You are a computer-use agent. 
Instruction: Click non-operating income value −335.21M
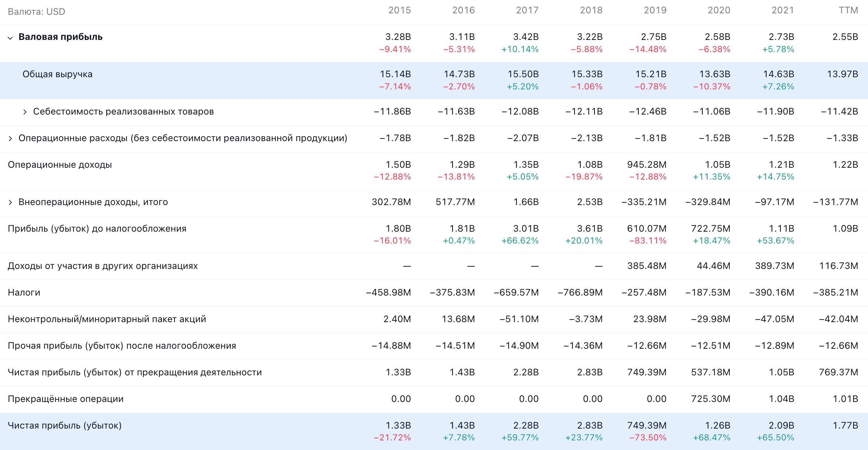click(644, 202)
